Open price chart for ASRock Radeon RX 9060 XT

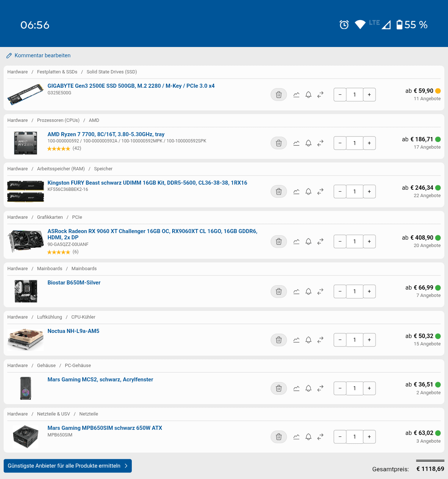(296, 242)
